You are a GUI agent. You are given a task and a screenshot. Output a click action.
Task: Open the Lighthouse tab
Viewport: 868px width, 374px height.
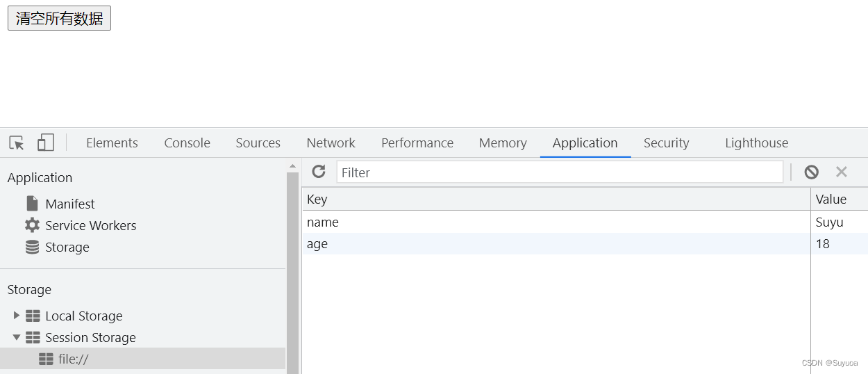coord(756,143)
